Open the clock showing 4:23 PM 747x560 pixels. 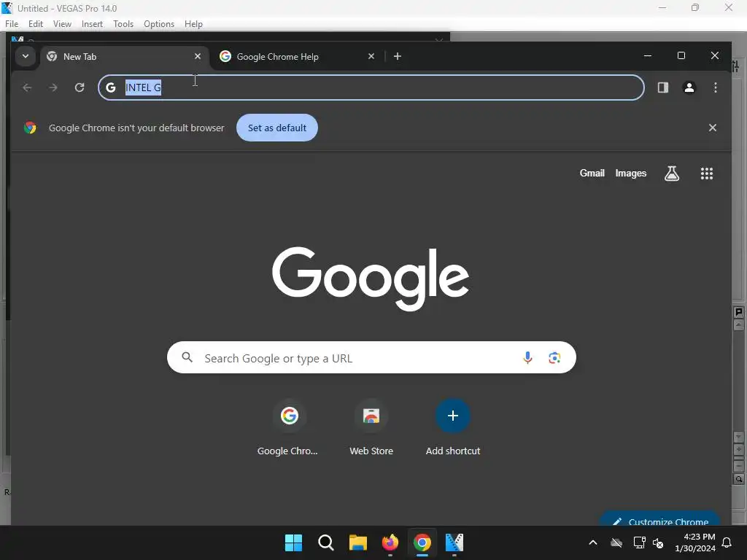coord(695,542)
